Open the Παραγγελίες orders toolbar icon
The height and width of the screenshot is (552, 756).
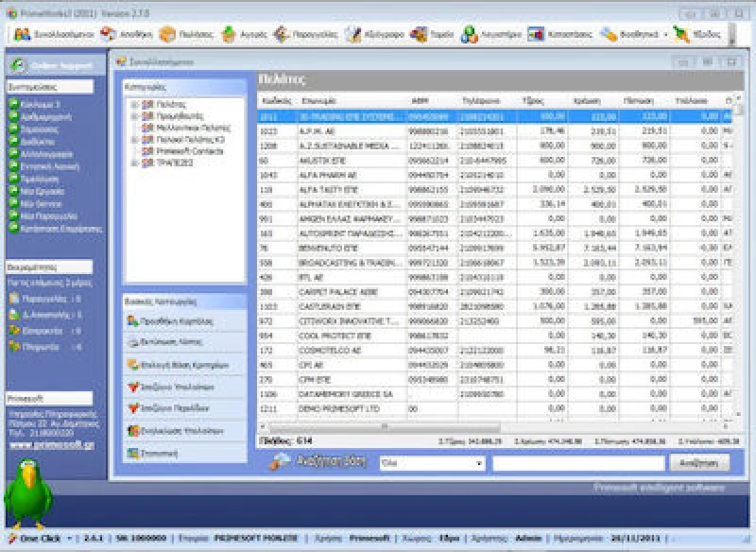(x=281, y=34)
